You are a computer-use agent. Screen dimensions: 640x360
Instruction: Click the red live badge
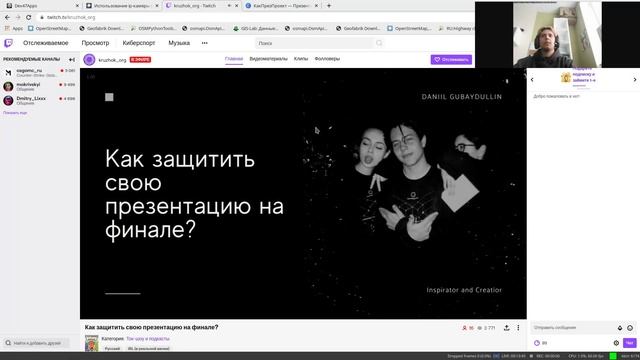(x=140, y=60)
